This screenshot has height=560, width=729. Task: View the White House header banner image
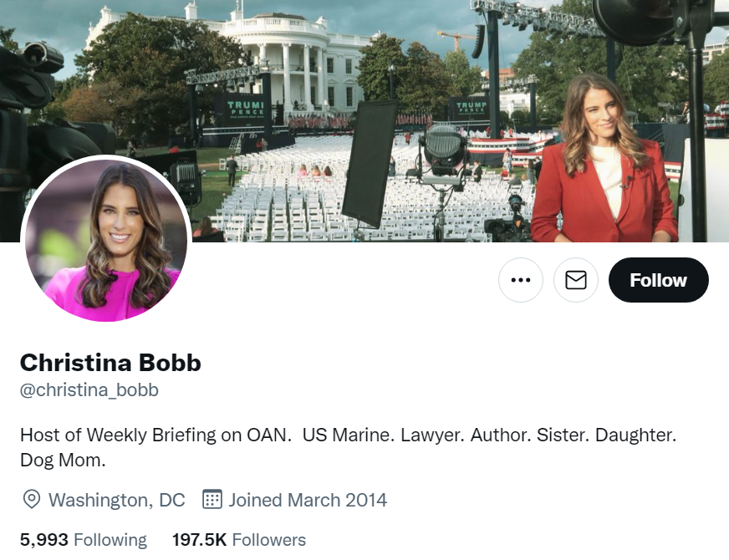364,121
